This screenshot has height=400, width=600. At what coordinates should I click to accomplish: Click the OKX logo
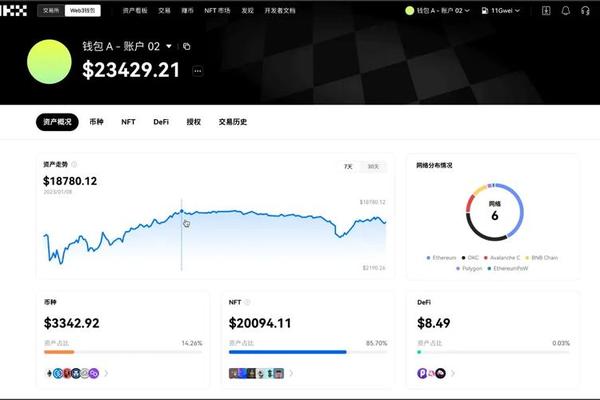coord(13,11)
